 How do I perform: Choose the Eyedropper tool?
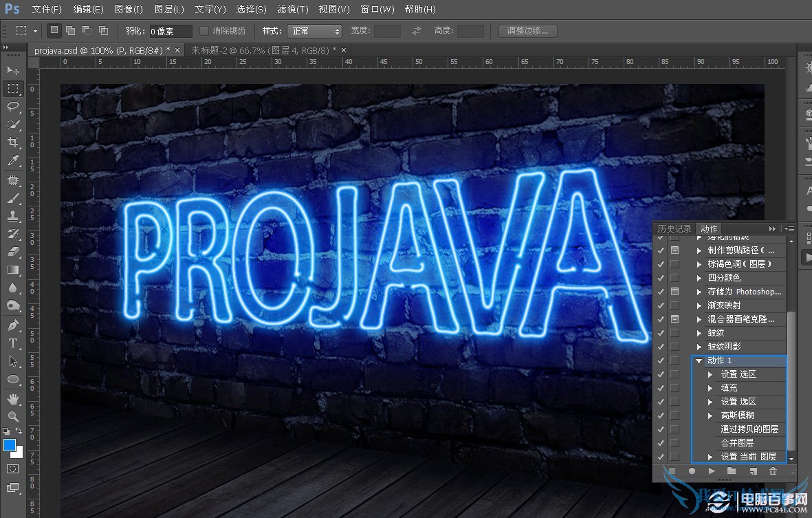click(13, 161)
